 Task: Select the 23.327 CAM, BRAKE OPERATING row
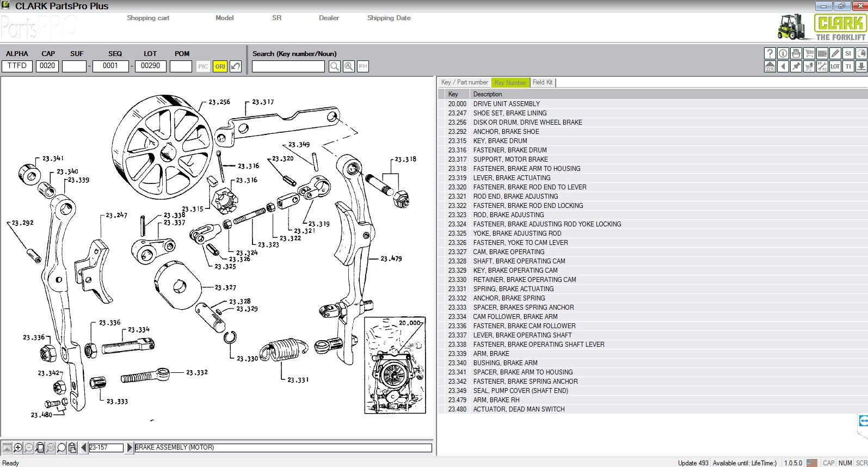508,252
